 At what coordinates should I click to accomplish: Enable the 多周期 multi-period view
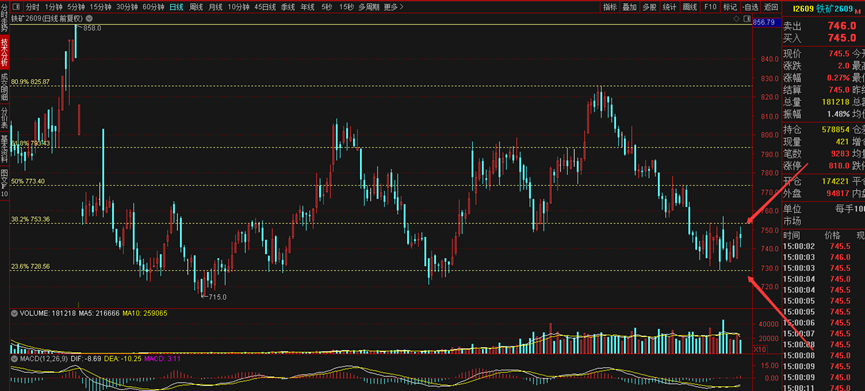pos(369,7)
